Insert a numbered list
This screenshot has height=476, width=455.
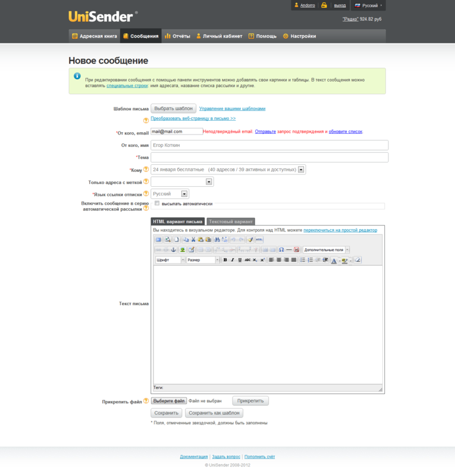[x=310, y=260]
